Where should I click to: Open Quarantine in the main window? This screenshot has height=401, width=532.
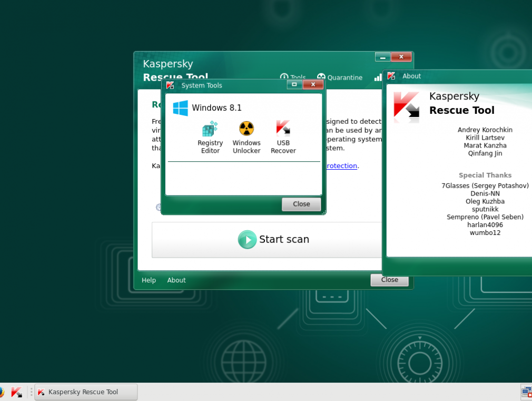tap(340, 77)
